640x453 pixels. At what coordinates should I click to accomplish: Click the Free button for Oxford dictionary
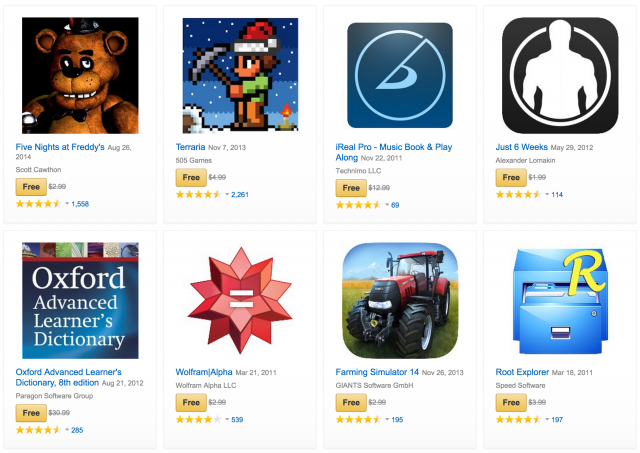(31, 413)
